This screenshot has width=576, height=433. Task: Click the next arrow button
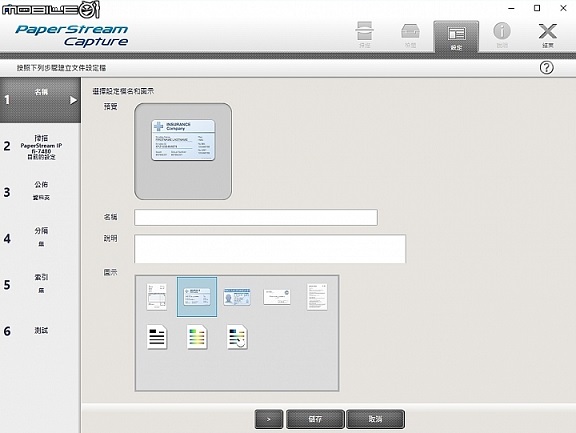(x=269, y=419)
